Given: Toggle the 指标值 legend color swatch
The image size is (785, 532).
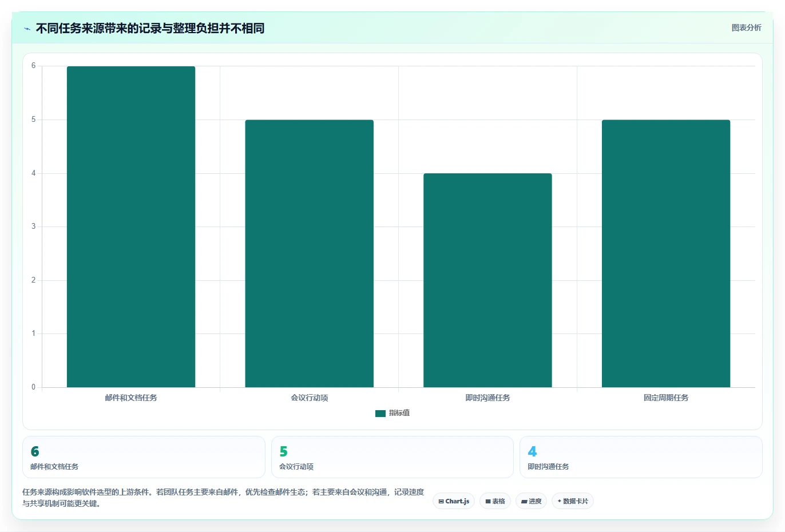Looking at the screenshot, I should coord(380,413).
